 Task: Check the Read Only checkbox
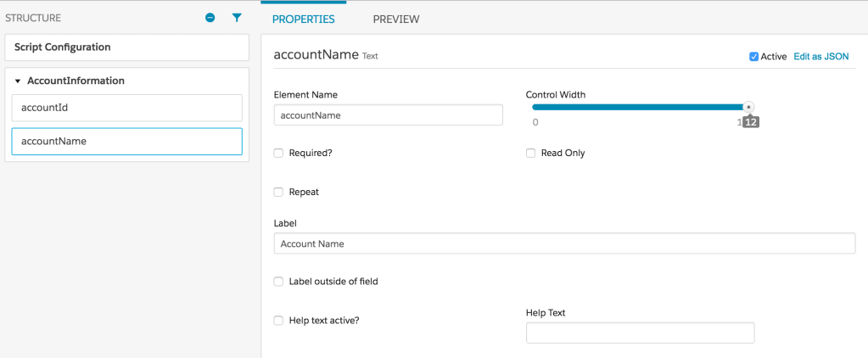click(530, 154)
